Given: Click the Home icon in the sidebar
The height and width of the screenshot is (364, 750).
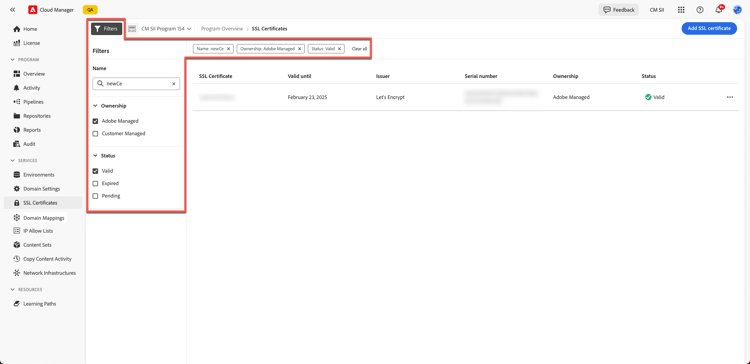Looking at the screenshot, I should (17, 29).
